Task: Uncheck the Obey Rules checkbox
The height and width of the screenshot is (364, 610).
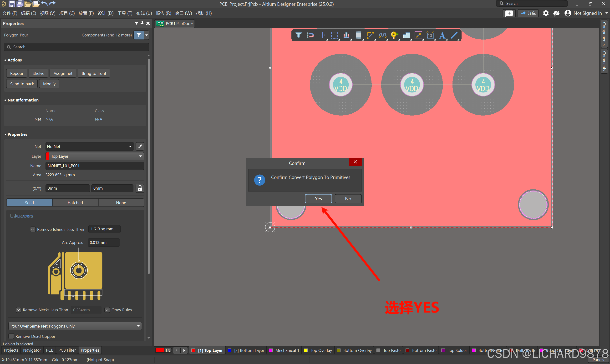Action: (107, 310)
